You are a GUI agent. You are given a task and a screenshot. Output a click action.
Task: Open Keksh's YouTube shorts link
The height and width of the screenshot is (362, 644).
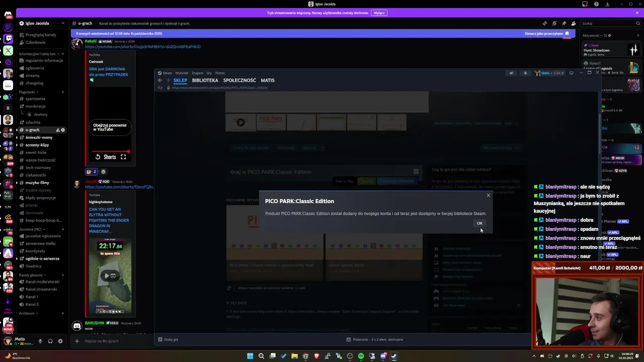click(142, 47)
